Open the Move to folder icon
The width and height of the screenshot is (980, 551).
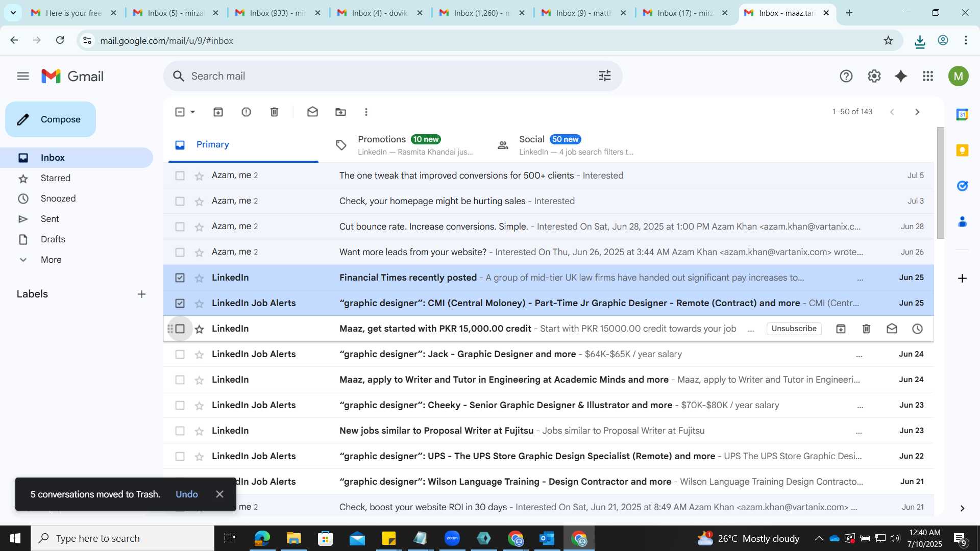pyautogui.click(x=340, y=112)
